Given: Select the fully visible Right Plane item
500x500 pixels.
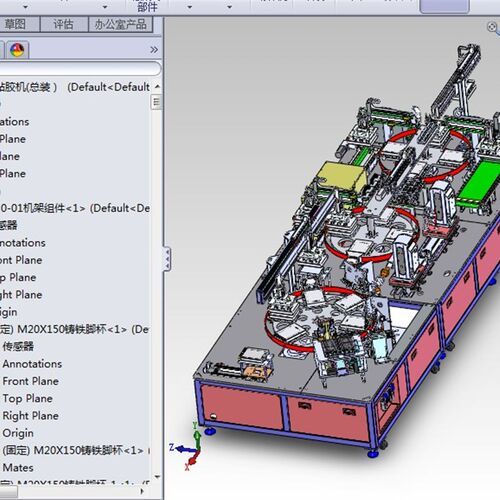Looking at the screenshot, I should [x=30, y=416].
